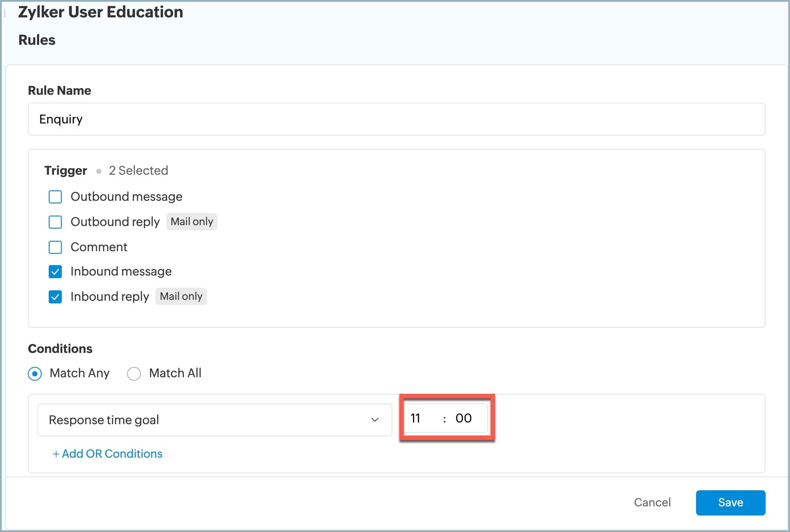The image size is (790, 532).
Task: Click the Comment trigger label text
Action: click(x=99, y=247)
